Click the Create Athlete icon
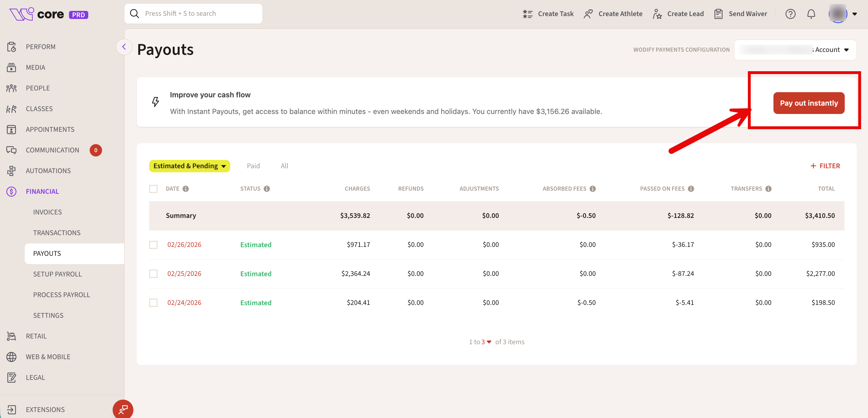868x418 pixels. pyautogui.click(x=588, y=14)
